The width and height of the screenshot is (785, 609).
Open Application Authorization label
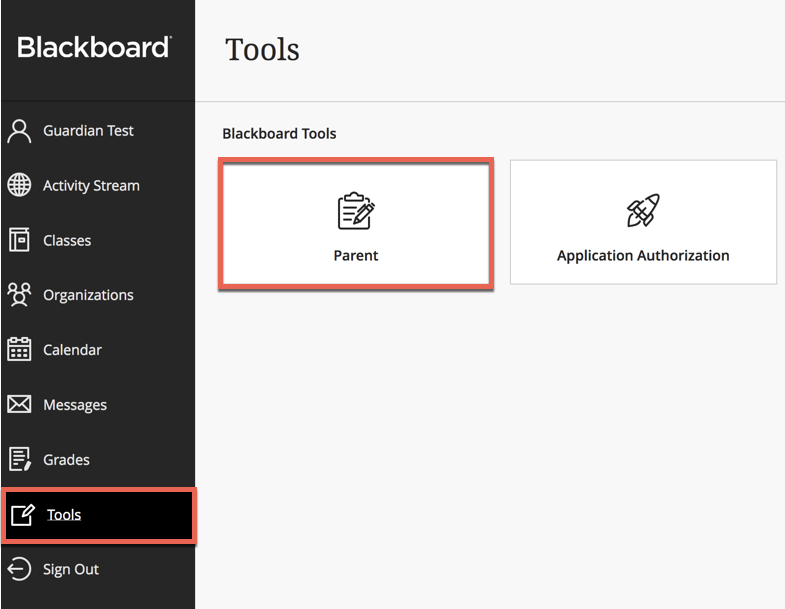click(x=643, y=256)
